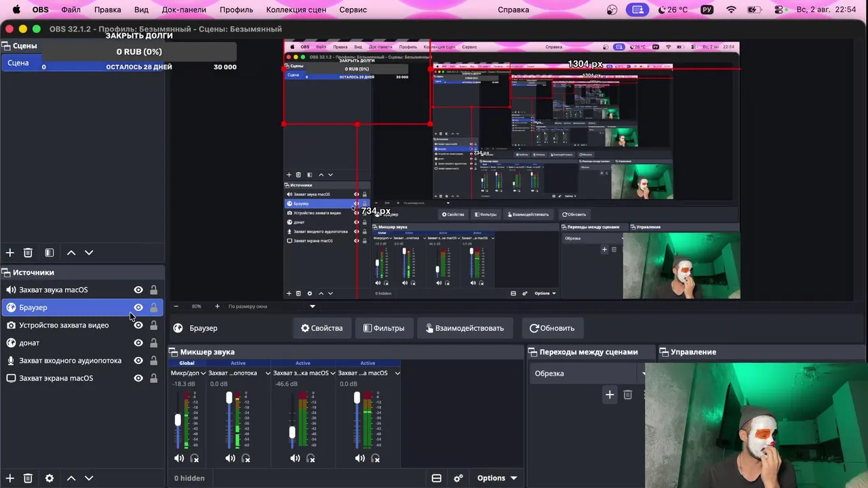Add a new source in Источники panel
Image resolution: width=868 pixels, height=488 pixels.
pyautogui.click(x=9, y=478)
